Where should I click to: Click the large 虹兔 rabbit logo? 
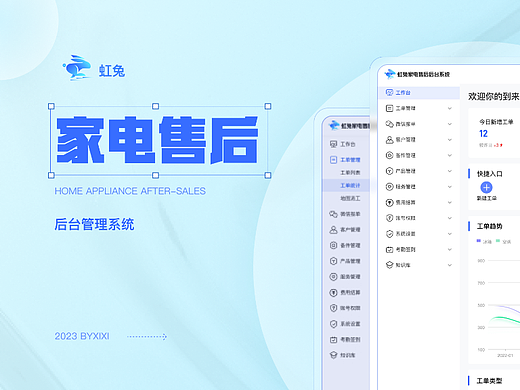(77, 68)
